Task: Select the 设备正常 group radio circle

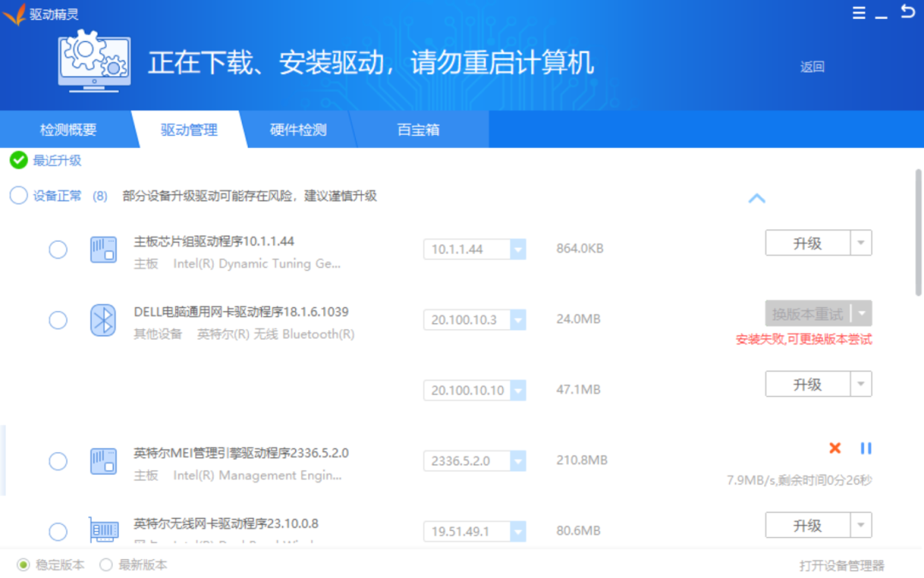Action: 19,196
